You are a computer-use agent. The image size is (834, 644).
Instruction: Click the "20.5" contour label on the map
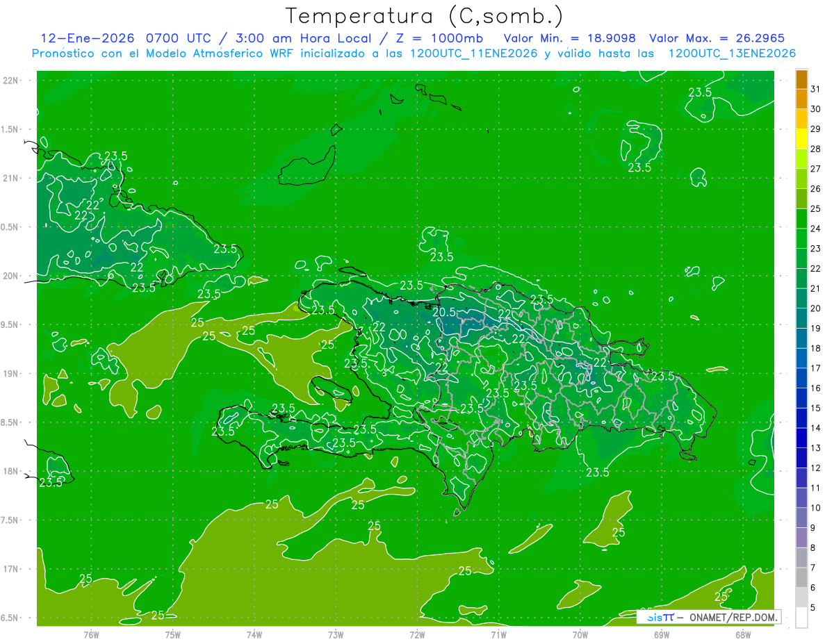pos(443,313)
